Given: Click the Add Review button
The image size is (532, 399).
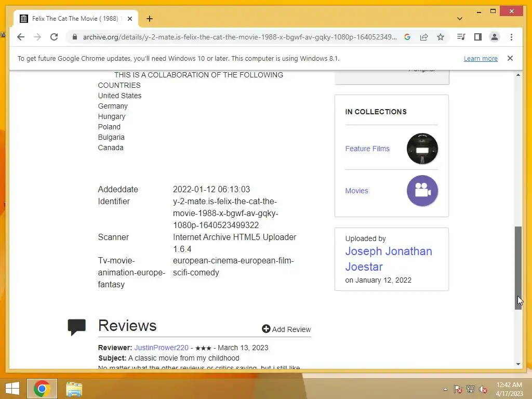Looking at the screenshot, I should coord(286,329).
